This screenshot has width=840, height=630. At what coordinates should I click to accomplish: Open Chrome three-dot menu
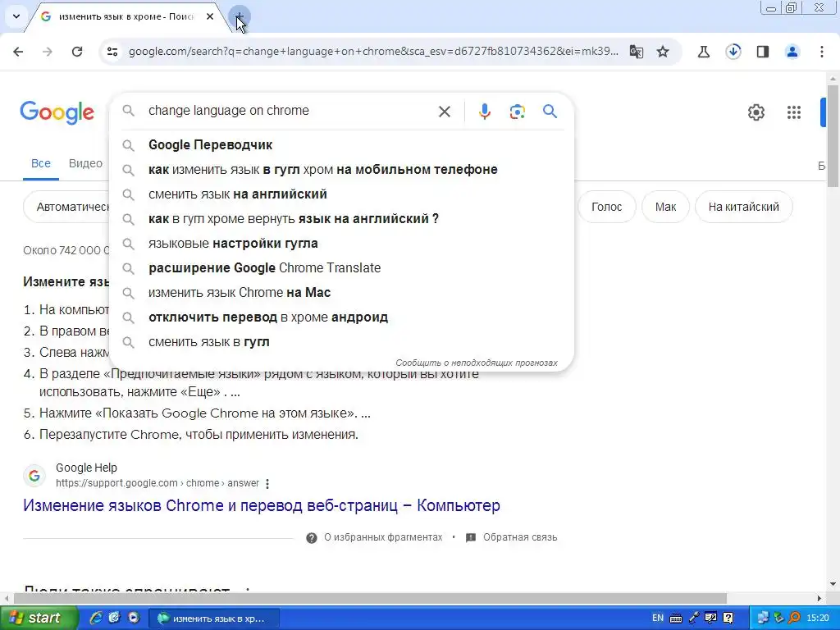(x=822, y=52)
